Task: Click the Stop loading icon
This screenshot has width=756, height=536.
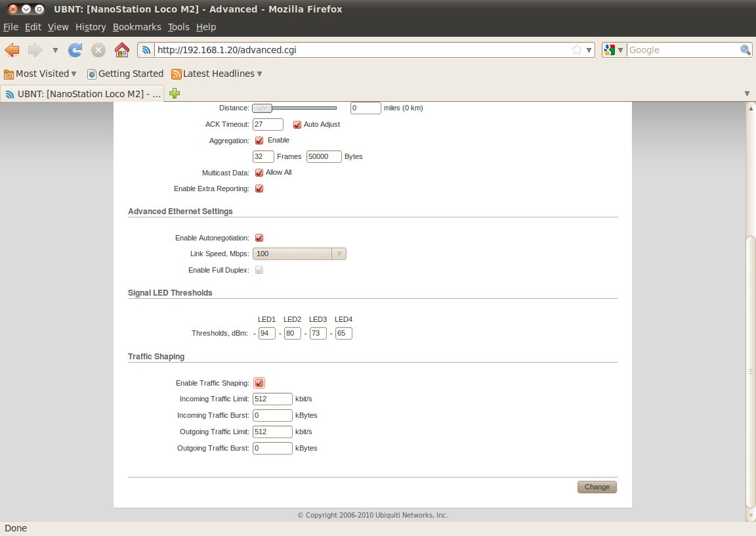Action: tap(98, 50)
